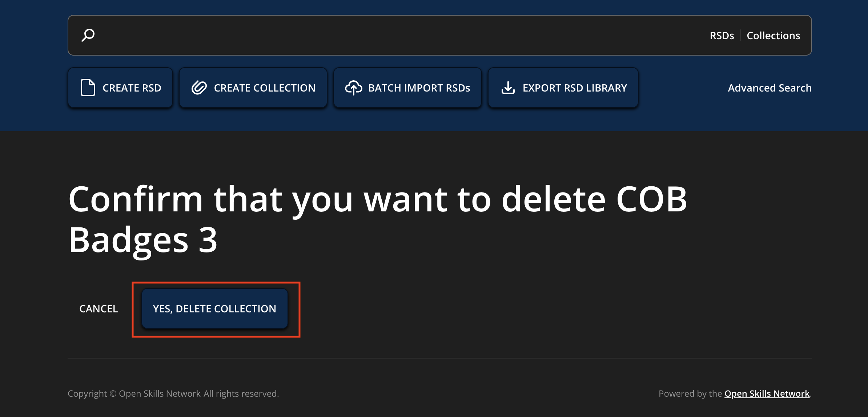Screen dimensions: 868x417
Task: Click the paperclip icon on Create Collection
Action: coord(199,88)
